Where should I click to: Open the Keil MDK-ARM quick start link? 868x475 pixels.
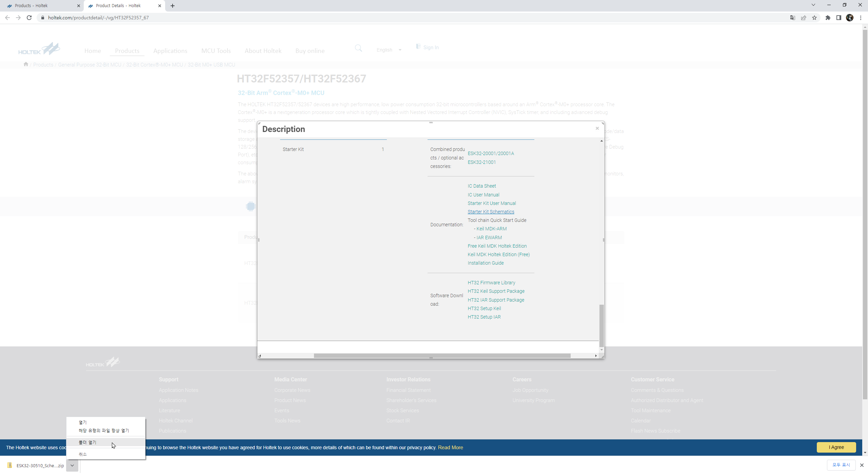pos(492,229)
